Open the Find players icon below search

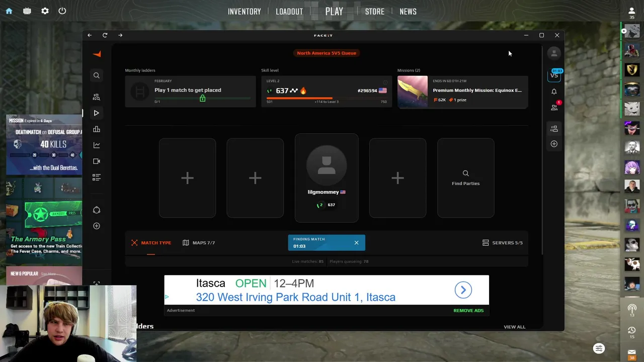pyautogui.click(x=96, y=97)
